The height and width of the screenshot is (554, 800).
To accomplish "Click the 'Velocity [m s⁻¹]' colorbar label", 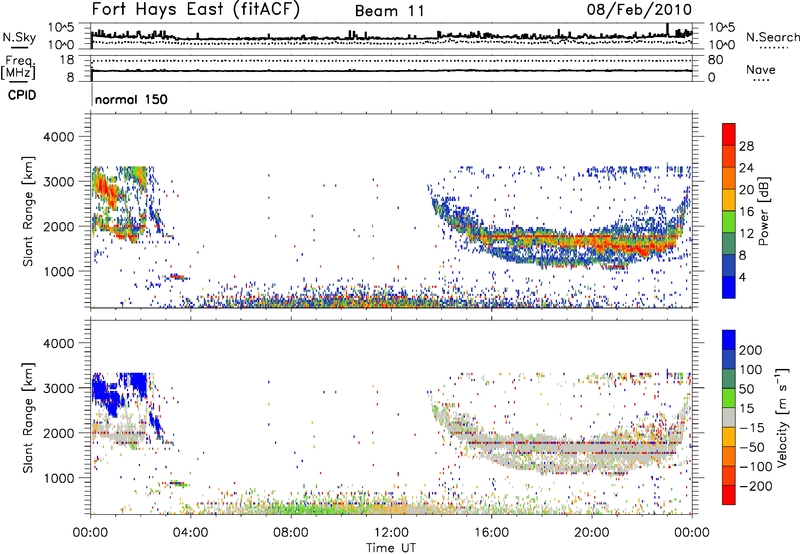I will point(781,417).
